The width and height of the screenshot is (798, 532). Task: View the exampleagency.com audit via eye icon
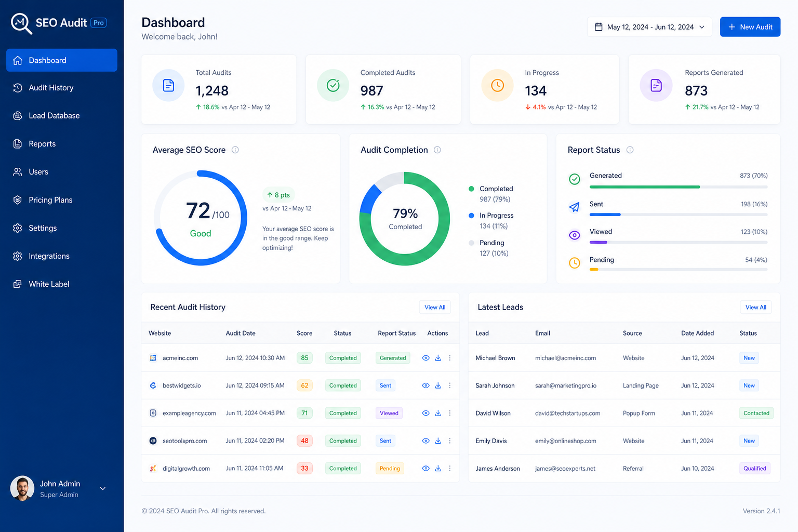click(425, 413)
